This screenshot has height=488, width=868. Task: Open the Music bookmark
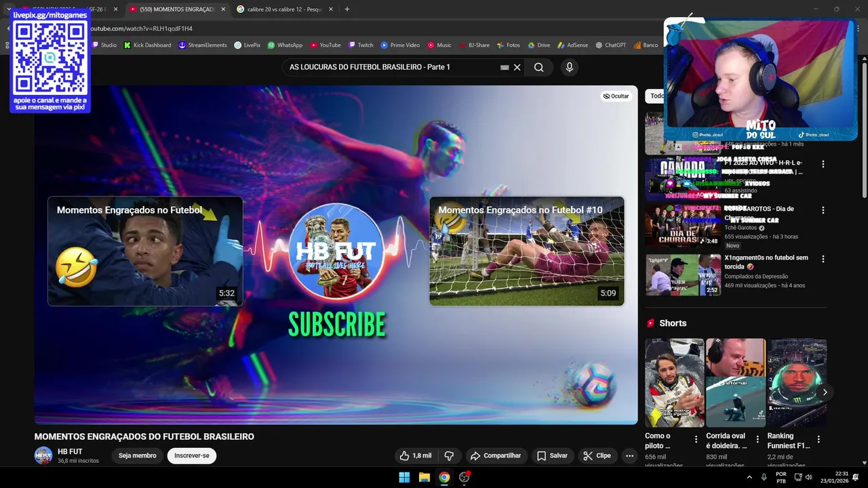coord(439,45)
